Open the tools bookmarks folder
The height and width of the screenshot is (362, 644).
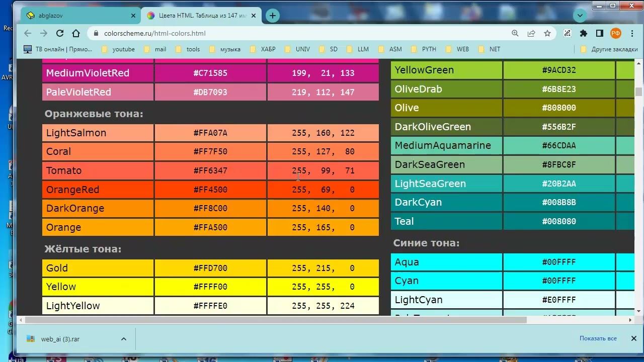click(188, 49)
